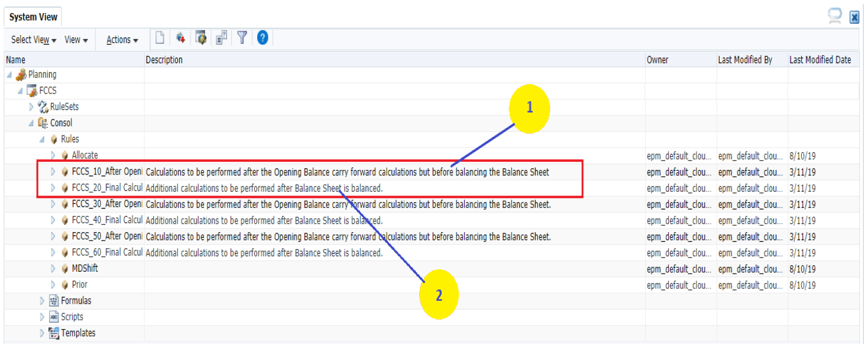The width and height of the screenshot is (868, 344).
Task: Expand the Formulas folder
Action: 43,301
